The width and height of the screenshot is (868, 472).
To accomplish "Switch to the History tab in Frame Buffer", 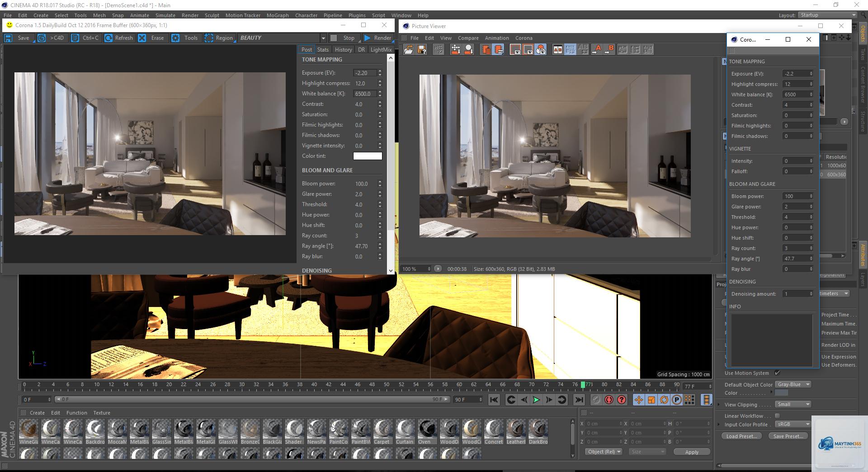I will (x=343, y=50).
